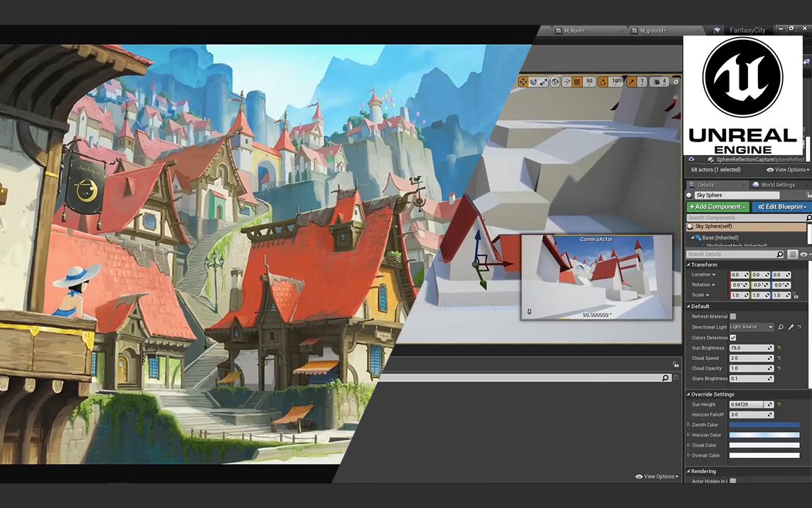This screenshot has width=812, height=508.
Task: Select the Rotate tool in the viewport toolbar
Action: pyautogui.click(x=533, y=81)
